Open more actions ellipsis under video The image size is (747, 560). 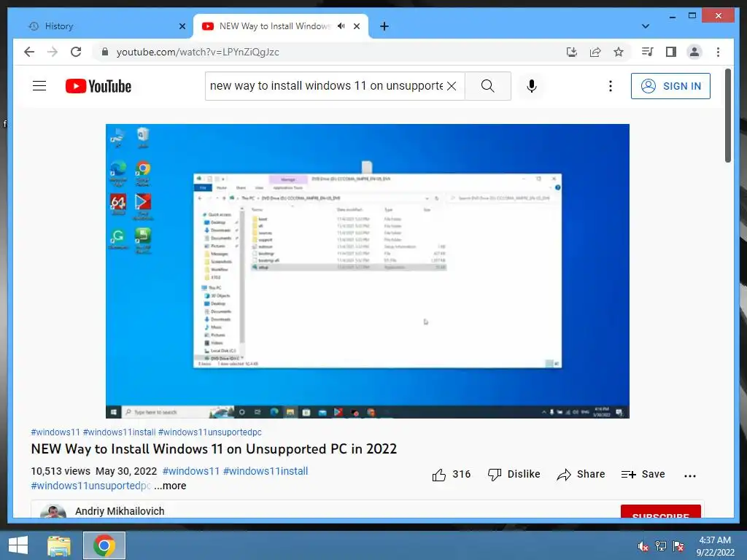[x=690, y=475]
